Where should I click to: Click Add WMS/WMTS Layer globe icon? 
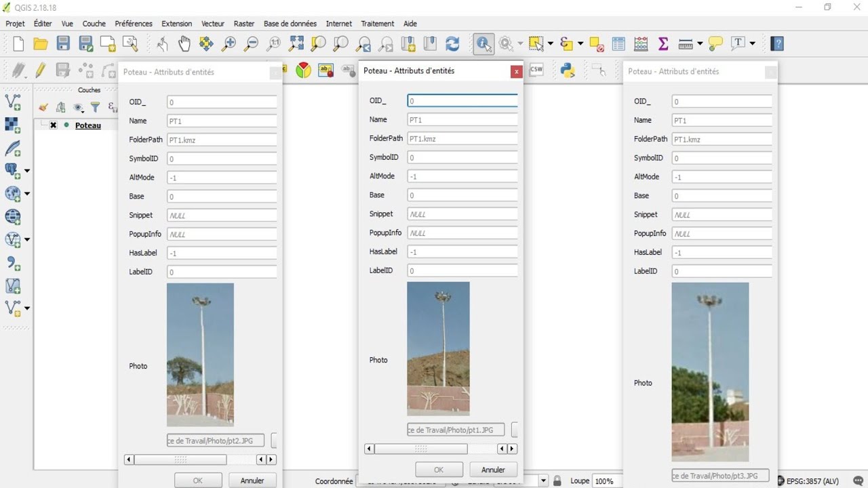tap(13, 193)
